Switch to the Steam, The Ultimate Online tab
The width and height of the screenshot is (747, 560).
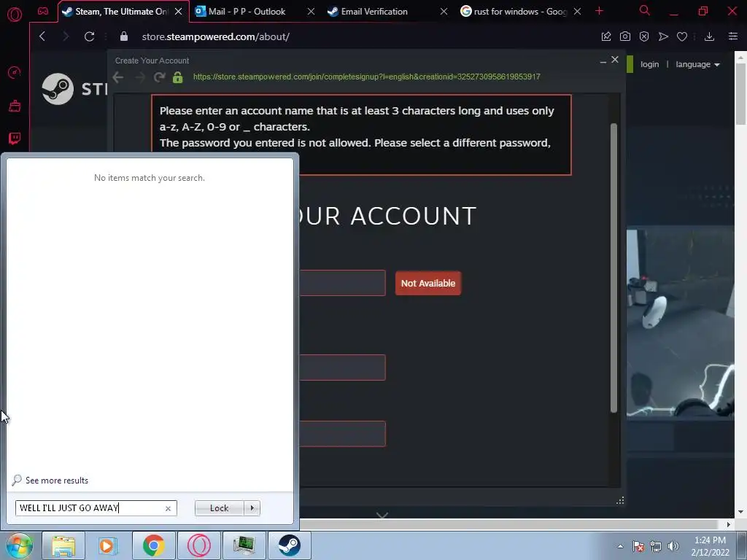pyautogui.click(x=117, y=12)
